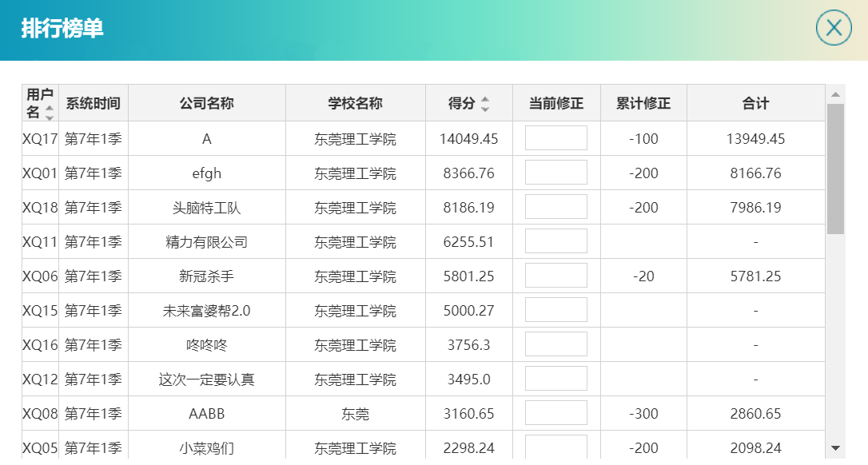Focus the 当前修正 field for AABB

[x=555, y=413]
